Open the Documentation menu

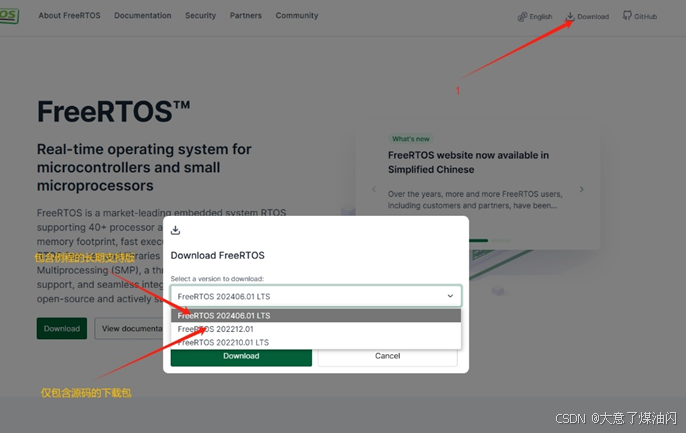tap(143, 15)
